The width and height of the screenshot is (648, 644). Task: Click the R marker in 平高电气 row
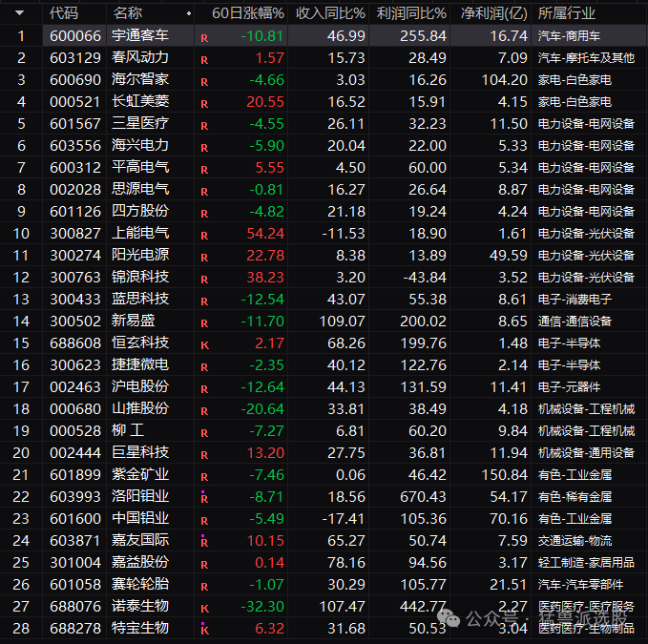pyautogui.click(x=204, y=170)
